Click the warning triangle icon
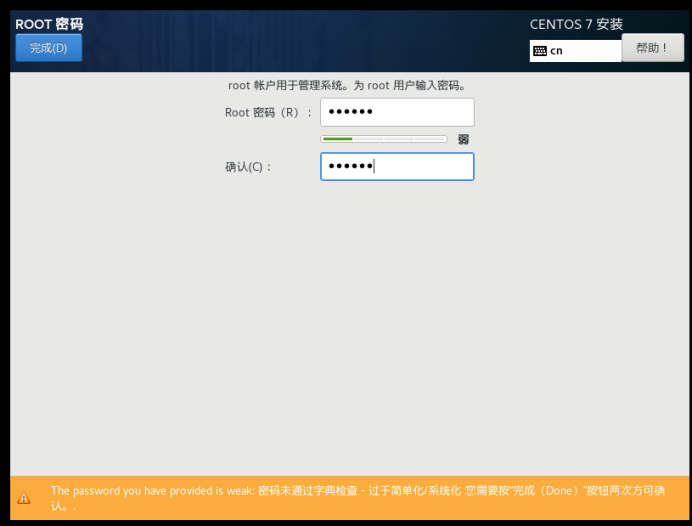This screenshot has height=526, width=692. coord(24,498)
